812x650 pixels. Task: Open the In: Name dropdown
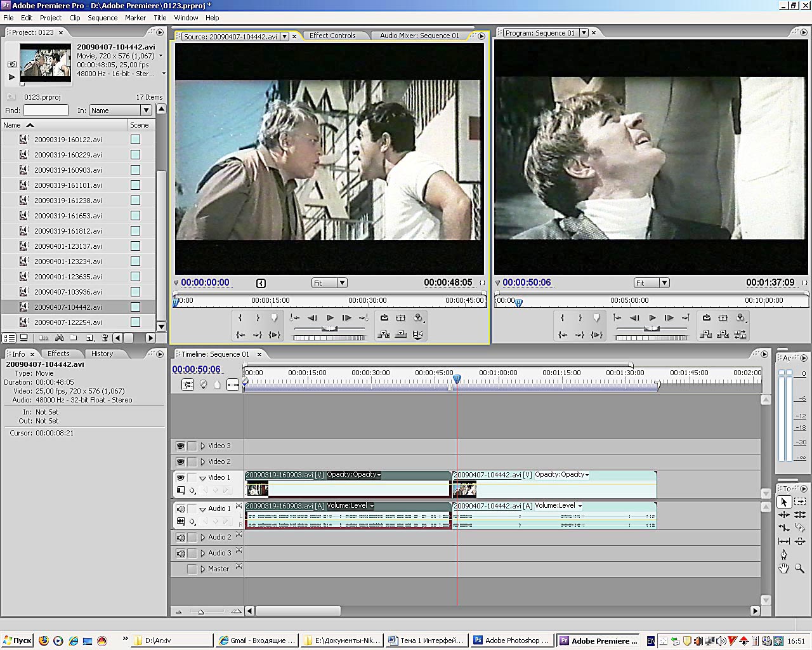point(120,110)
